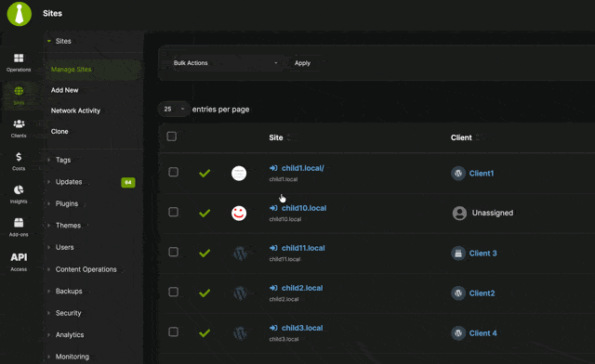Expand the Monitoring menu section

point(73,357)
